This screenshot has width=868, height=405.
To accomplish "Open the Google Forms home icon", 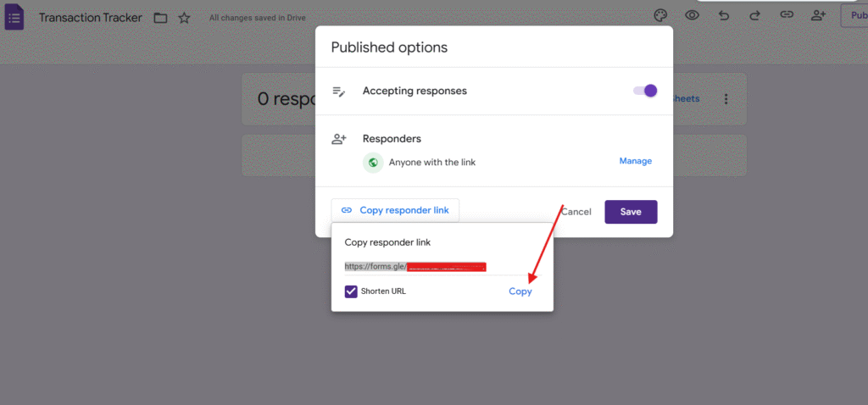I will click(x=14, y=17).
